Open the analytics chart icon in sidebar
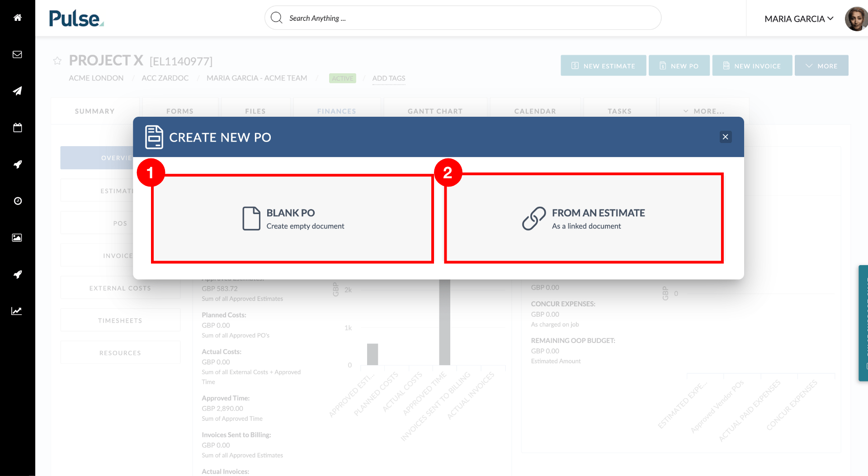 tap(17, 311)
